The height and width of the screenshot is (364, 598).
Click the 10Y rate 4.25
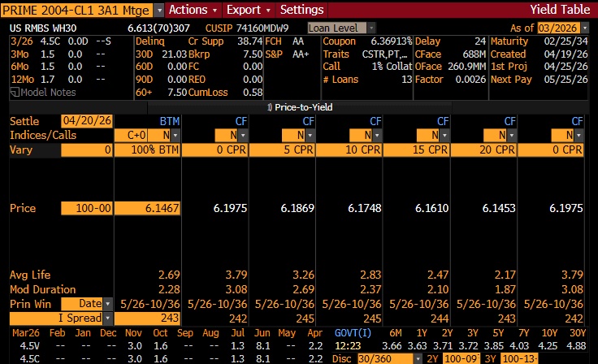tap(548, 346)
